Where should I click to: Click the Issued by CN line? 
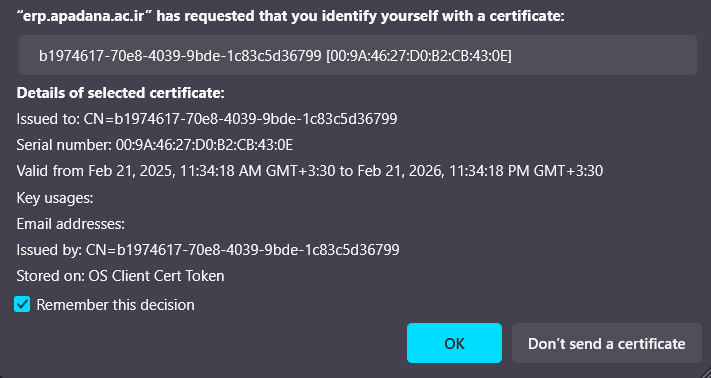coord(208,250)
